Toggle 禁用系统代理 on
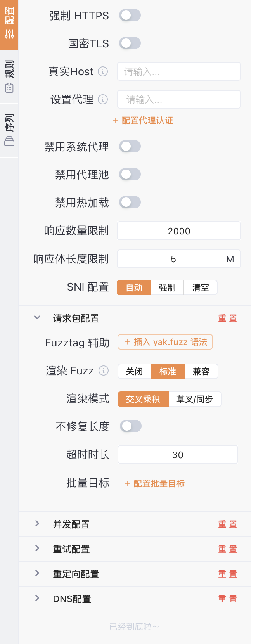Viewport: 256px width, 644px height. [x=130, y=147]
